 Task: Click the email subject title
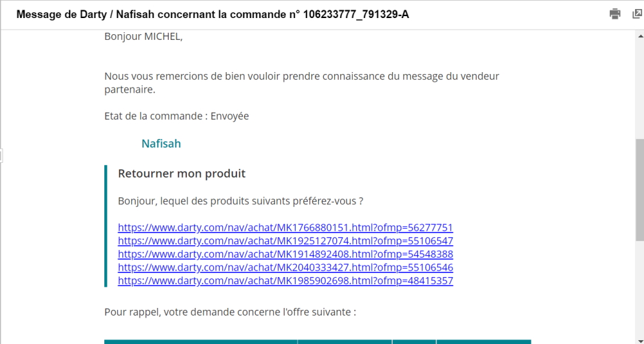coord(213,14)
